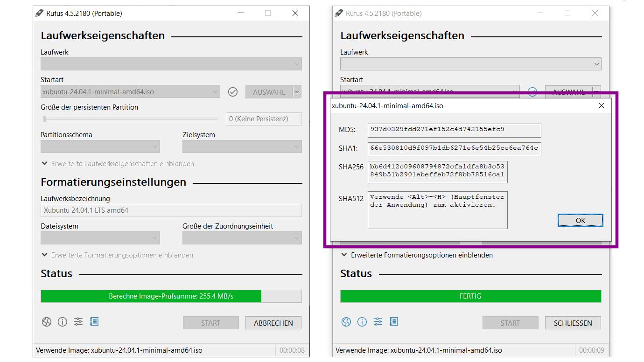Click the 00:00:08 elapsed timer
The image size is (644, 362).
292,350
